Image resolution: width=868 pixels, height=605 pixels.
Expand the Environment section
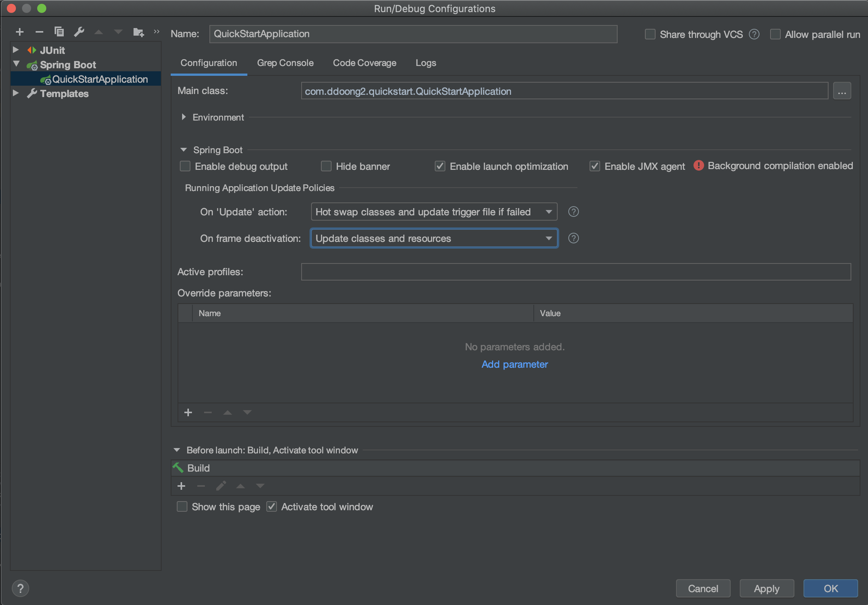[184, 117]
